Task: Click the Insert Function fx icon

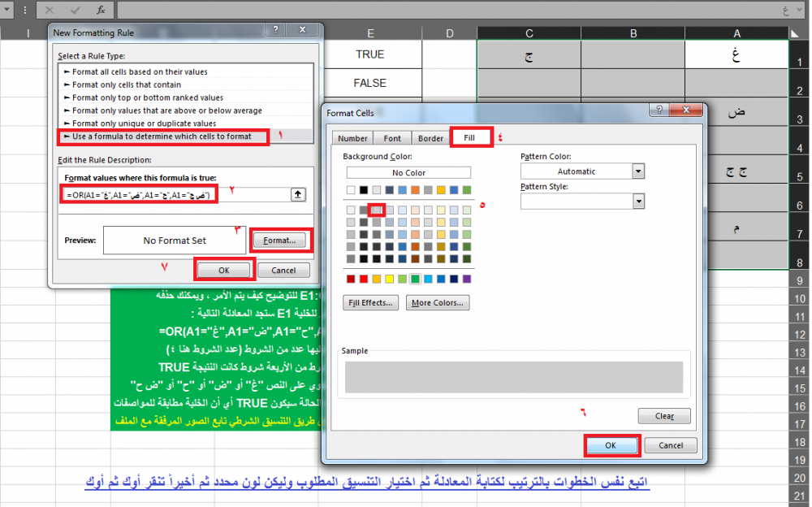Action: 101,10
